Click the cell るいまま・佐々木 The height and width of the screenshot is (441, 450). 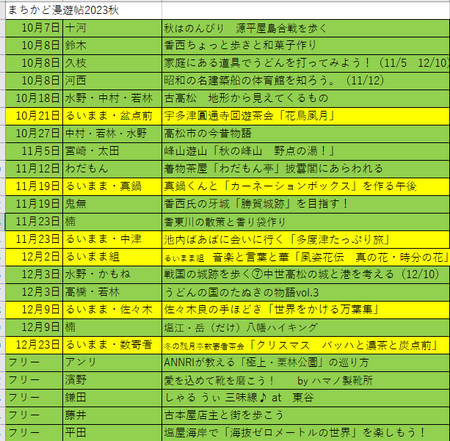tap(112, 310)
